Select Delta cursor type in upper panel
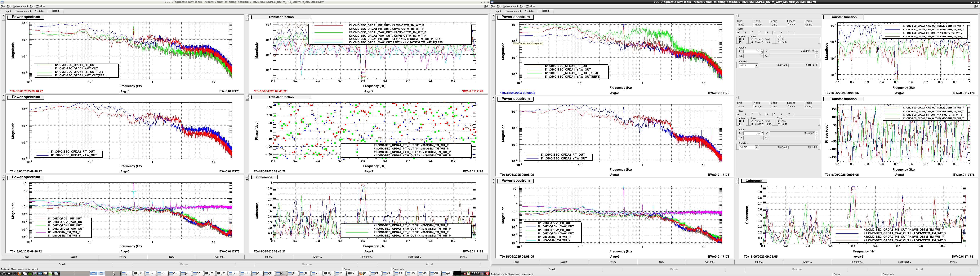980x276 pixels. (x=779, y=42)
